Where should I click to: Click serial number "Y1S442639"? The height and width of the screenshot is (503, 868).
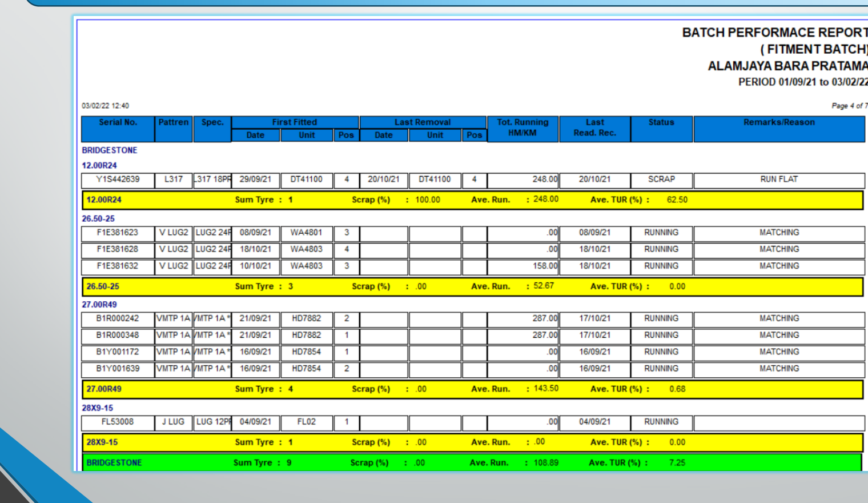click(118, 179)
